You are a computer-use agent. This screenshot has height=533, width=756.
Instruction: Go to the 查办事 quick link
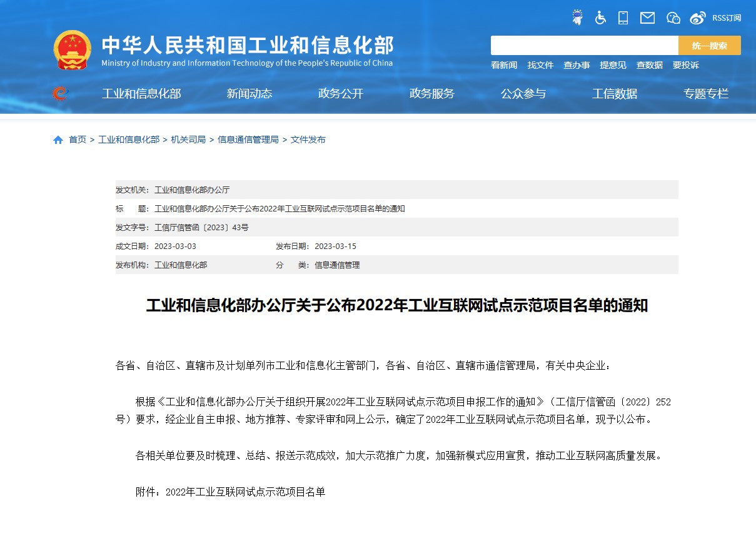tap(577, 65)
